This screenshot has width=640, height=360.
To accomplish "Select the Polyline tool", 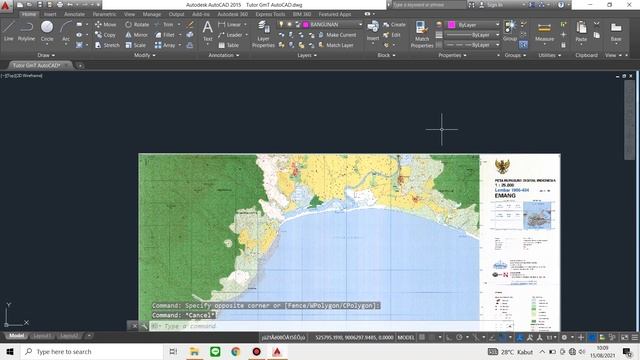I will click(x=26, y=31).
